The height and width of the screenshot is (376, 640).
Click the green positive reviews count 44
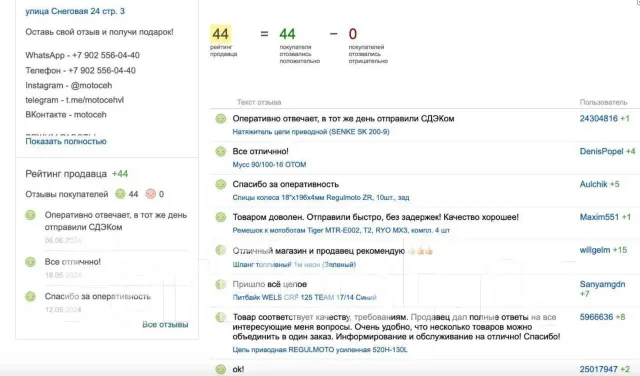pyautogui.click(x=287, y=34)
